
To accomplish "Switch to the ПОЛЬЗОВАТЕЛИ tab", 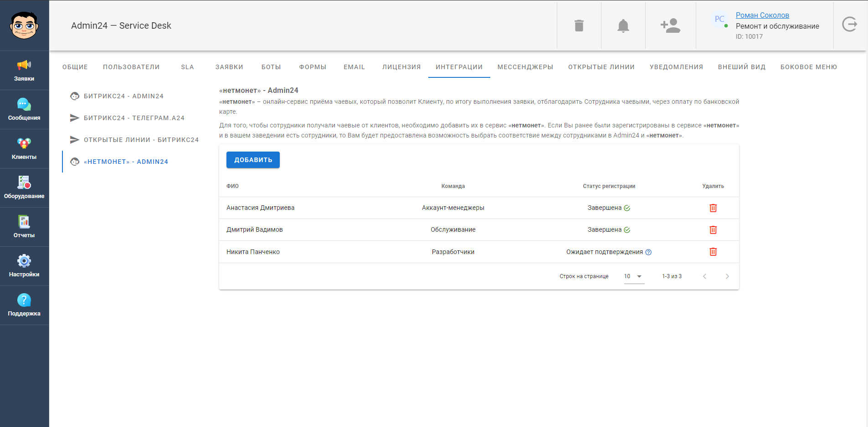I will 131,67.
